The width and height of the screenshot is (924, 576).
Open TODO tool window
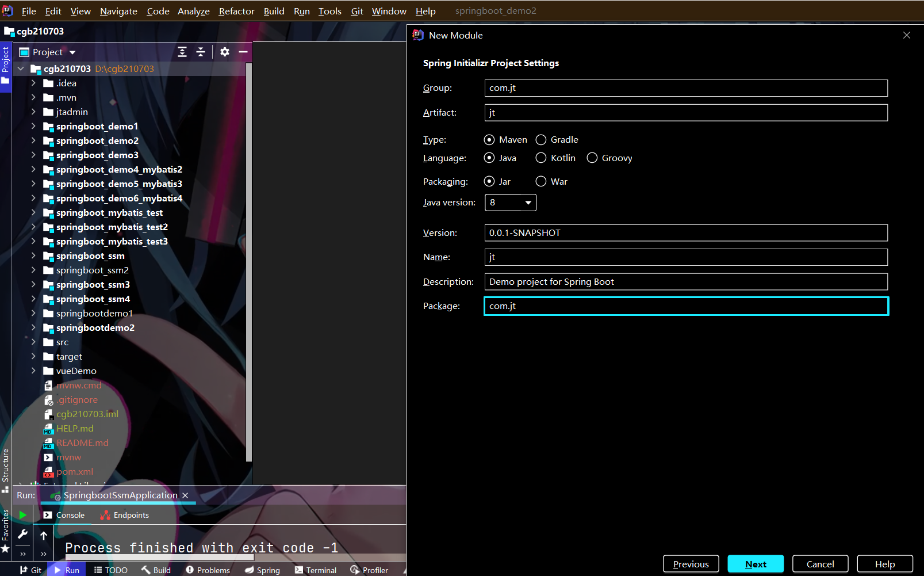(111, 570)
